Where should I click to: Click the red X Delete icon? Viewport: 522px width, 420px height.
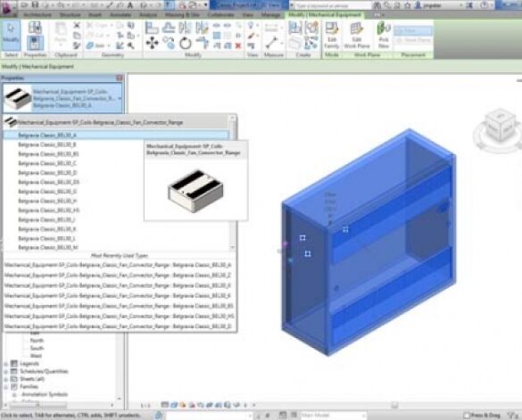click(238, 45)
